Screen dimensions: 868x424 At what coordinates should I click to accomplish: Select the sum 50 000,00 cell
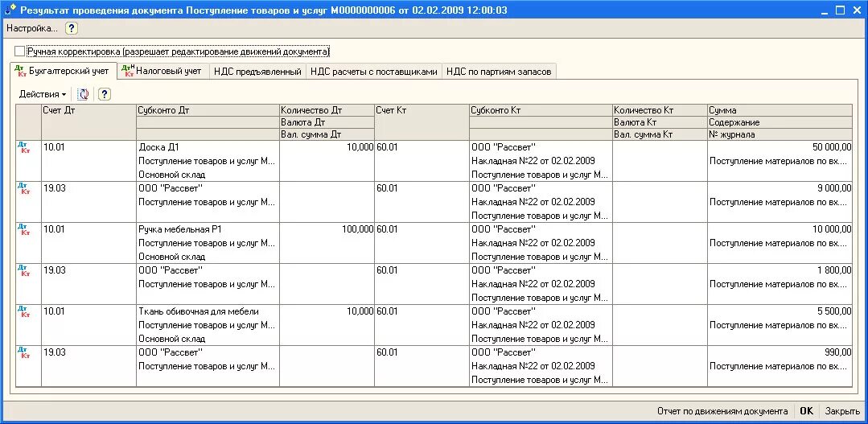click(x=780, y=147)
